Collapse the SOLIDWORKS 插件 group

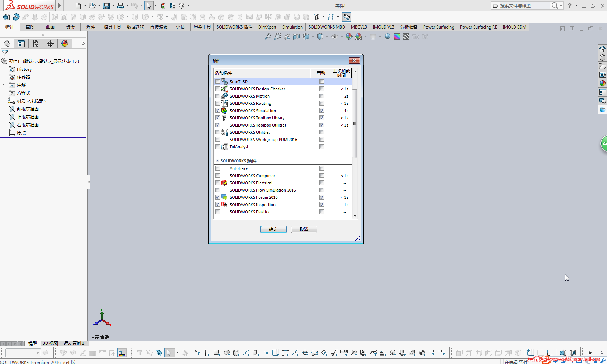tap(217, 161)
